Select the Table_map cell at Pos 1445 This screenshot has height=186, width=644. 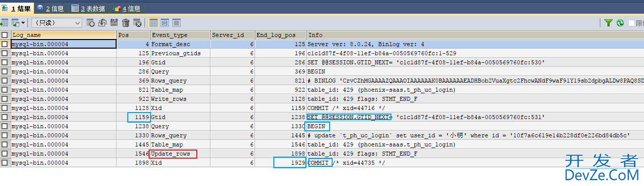pos(180,144)
